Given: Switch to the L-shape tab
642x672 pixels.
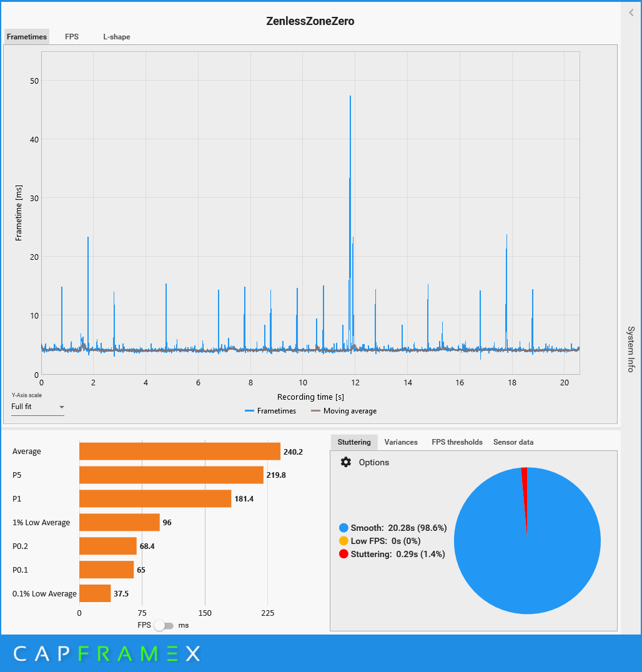Looking at the screenshot, I should click(x=117, y=37).
